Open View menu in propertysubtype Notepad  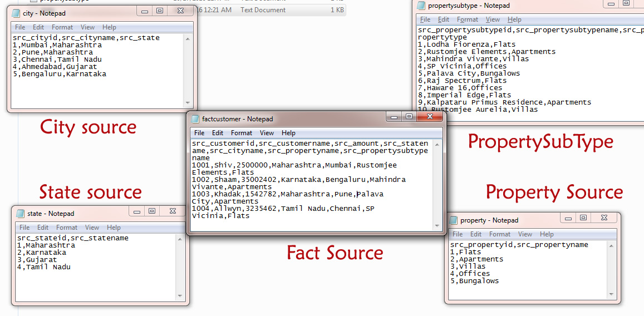pyautogui.click(x=493, y=19)
